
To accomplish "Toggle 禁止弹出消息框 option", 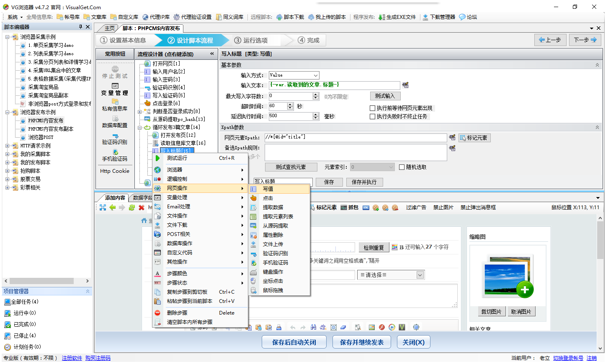I will 478,208.
